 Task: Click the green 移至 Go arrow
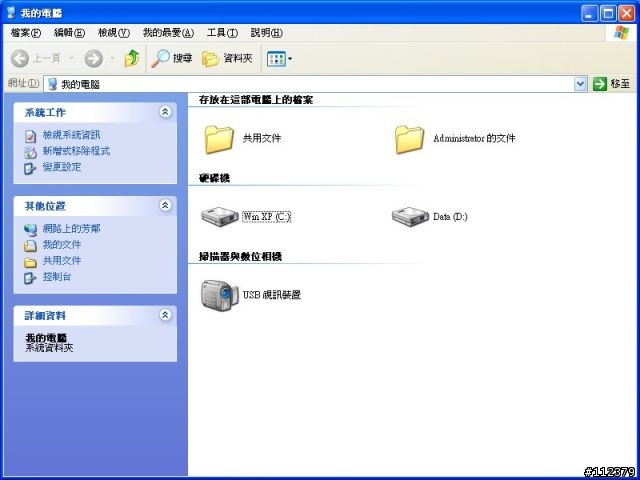(600, 84)
